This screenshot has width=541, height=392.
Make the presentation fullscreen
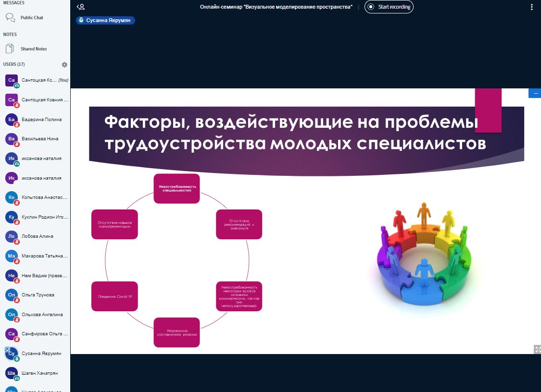[x=537, y=349]
